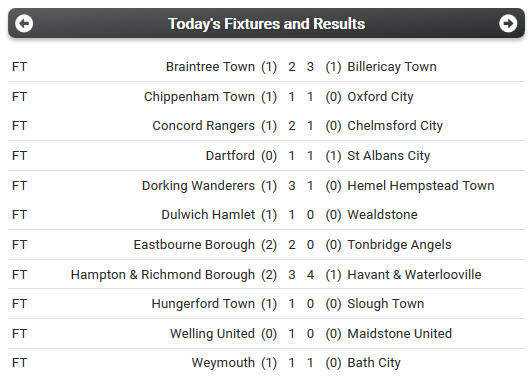532x389 pixels.
Task: Open St Albans City team page
Action: (389, 156)
